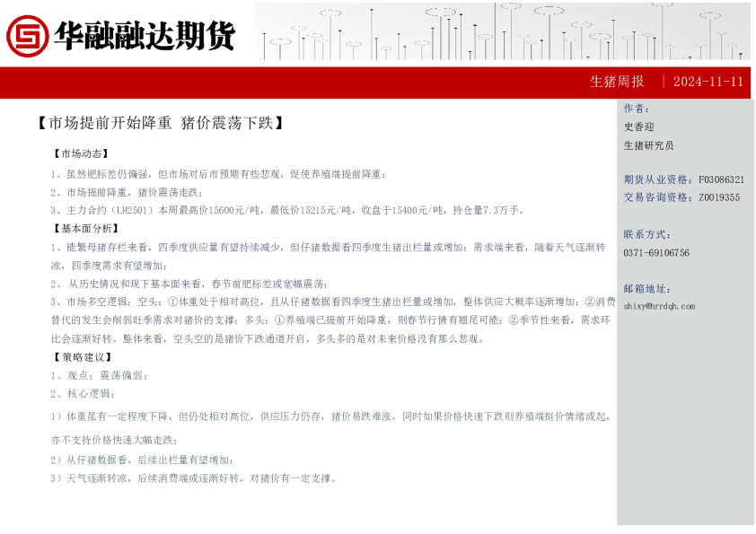Screen dimensions: 756x534
Task: Click the 生猪研究员 job title
Action: pos(648,145)
